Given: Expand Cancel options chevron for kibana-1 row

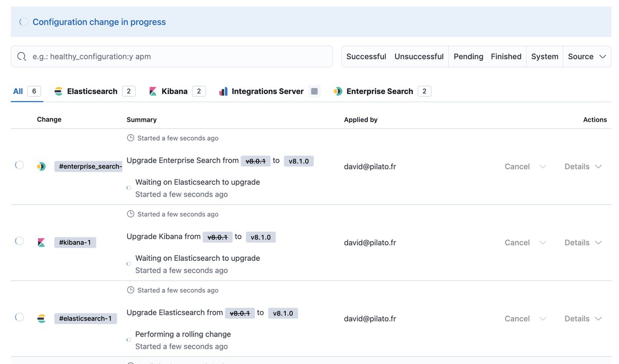Looking at the screenshot, I should [543, 243].
